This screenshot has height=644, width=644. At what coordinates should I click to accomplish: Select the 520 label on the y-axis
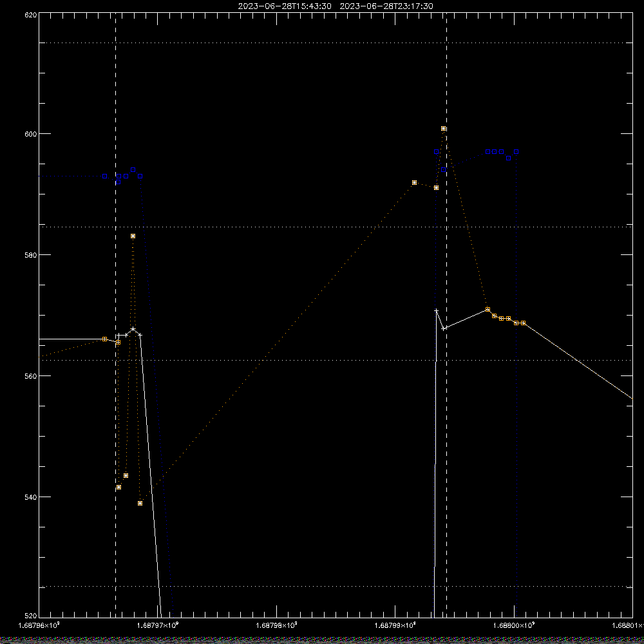[x=31, y=616]
